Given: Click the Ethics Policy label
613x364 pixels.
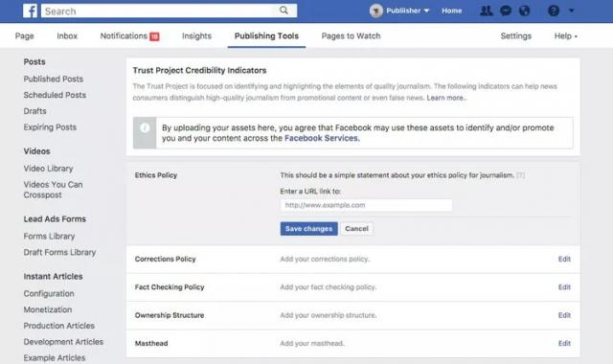Looking at the screenshot, I should click(156, 175).
